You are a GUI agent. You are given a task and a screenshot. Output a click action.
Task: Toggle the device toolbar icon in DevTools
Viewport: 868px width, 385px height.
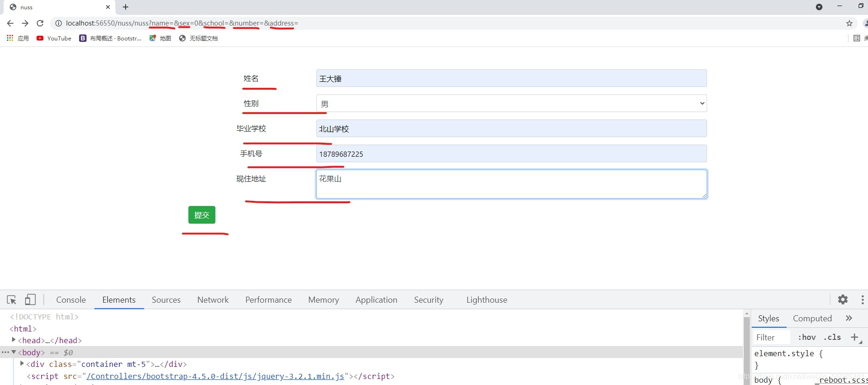click(x=30, y=300)
